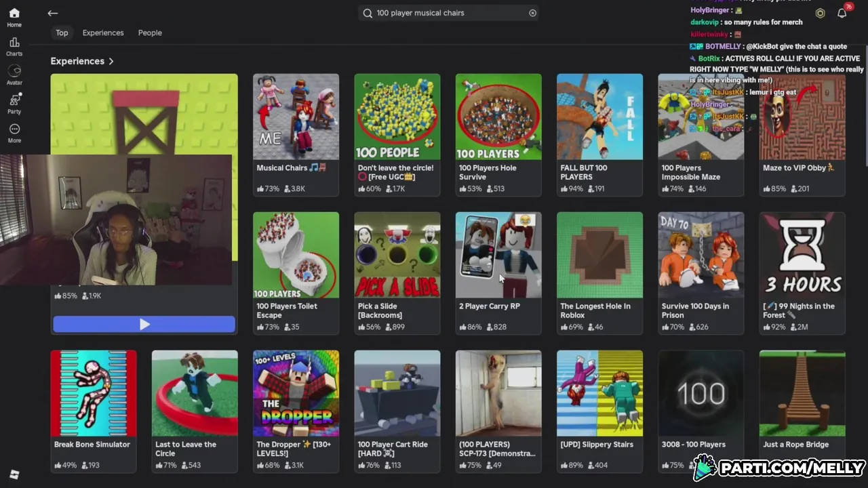Switch to the People tab

coord(150,33)
